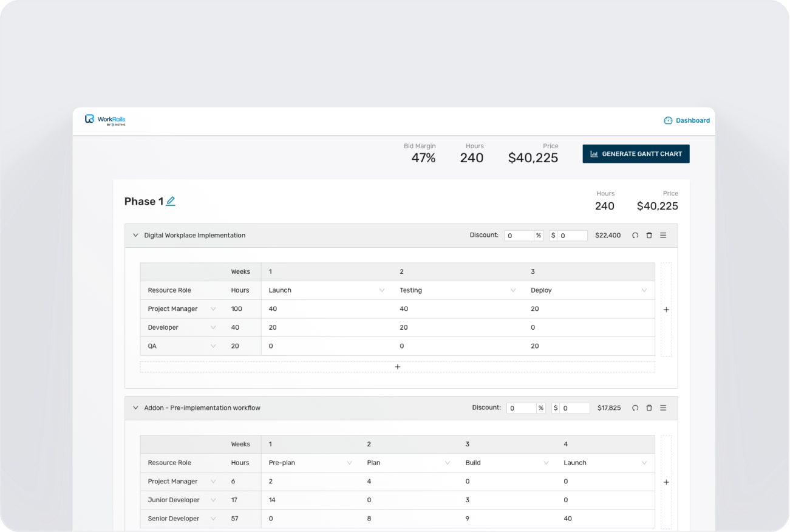Add a week column to Addon workflow table
The width and height of the screenshot is (790, 532).
[x=666, y=482]
